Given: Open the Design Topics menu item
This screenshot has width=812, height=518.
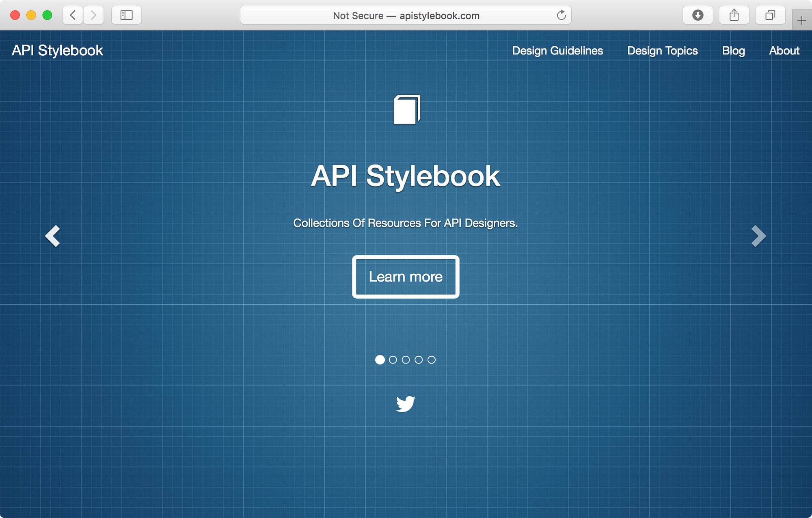Looking at the screenshot, I should click(663, 51).
